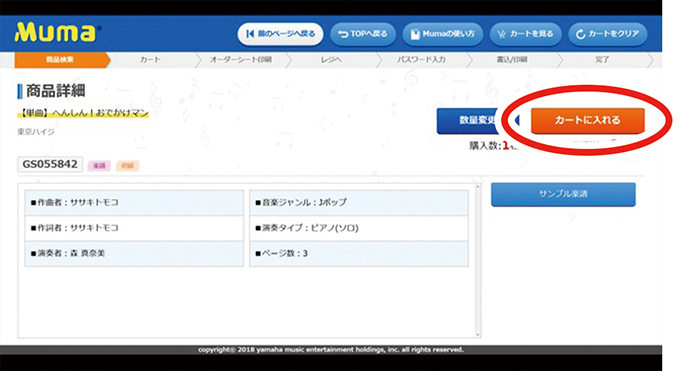This screenshot has height=371, width=680.
Task: Click the refresh icon in カートをクリア
Action: coord(580,34)
